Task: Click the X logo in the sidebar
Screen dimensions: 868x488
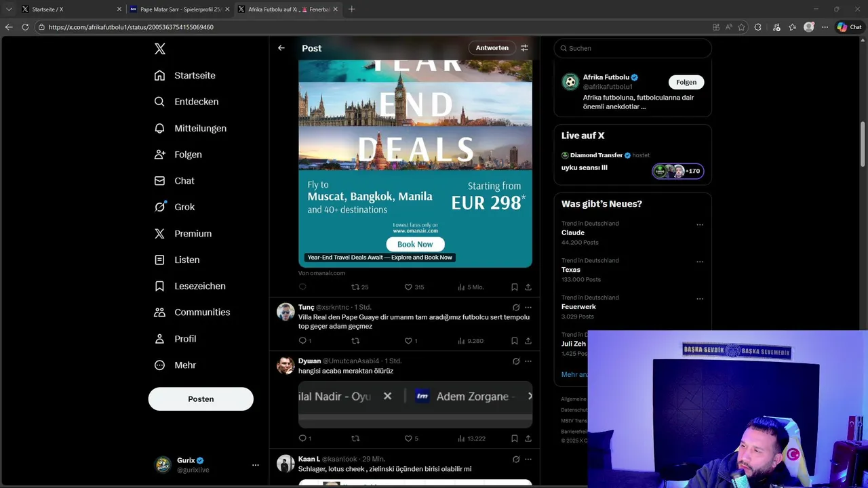Action: [x=159, y=49]
